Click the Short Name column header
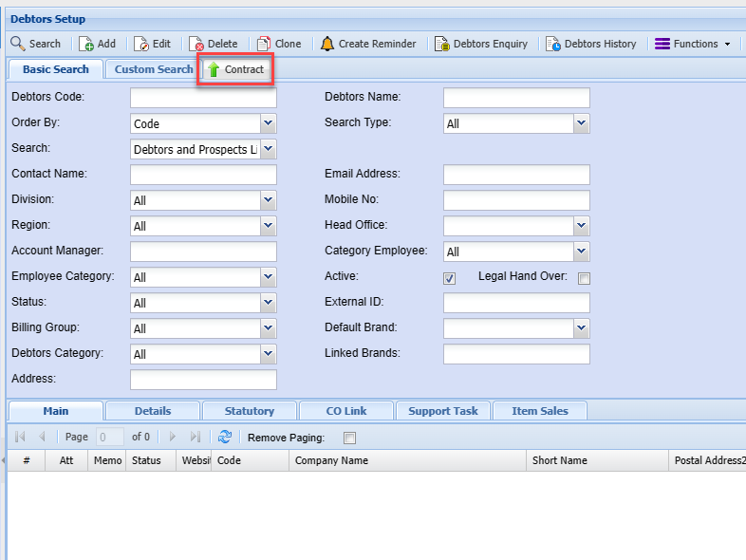This screenshot has height=560, width=746. tap(597, 460)
